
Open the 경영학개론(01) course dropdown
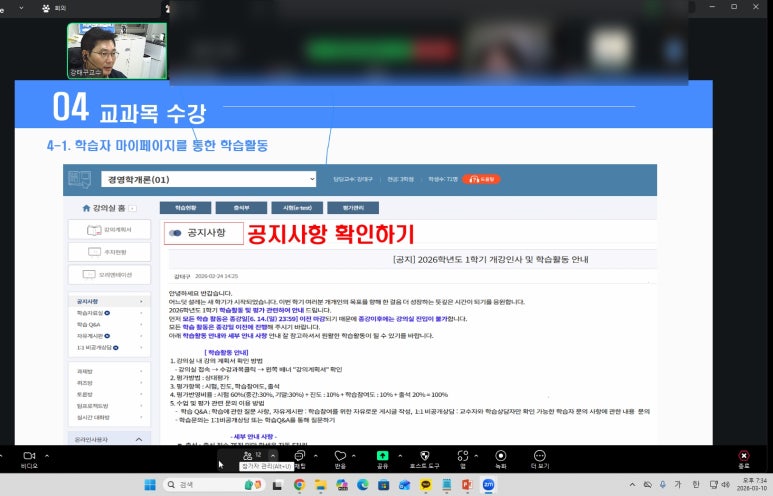tap(207, 179)
